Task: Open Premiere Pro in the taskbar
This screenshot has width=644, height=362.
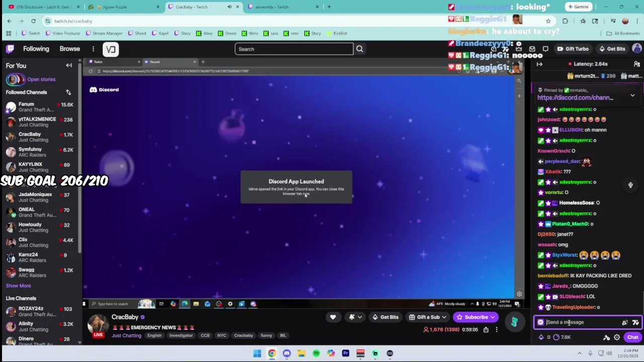Action: tap(346, 353)
